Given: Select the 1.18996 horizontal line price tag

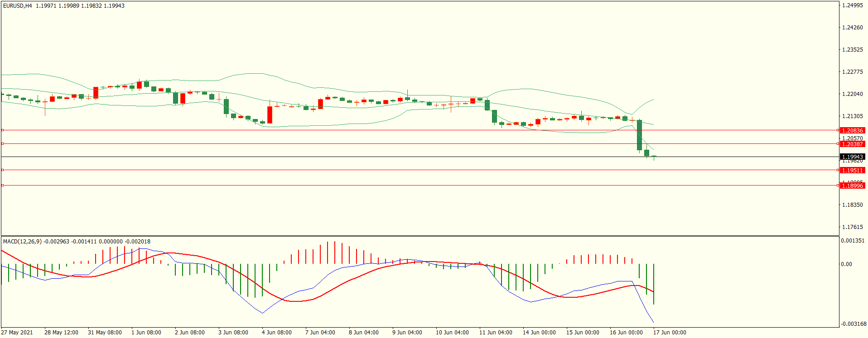Looking at the screenshot, I should [x=852, y=186].
